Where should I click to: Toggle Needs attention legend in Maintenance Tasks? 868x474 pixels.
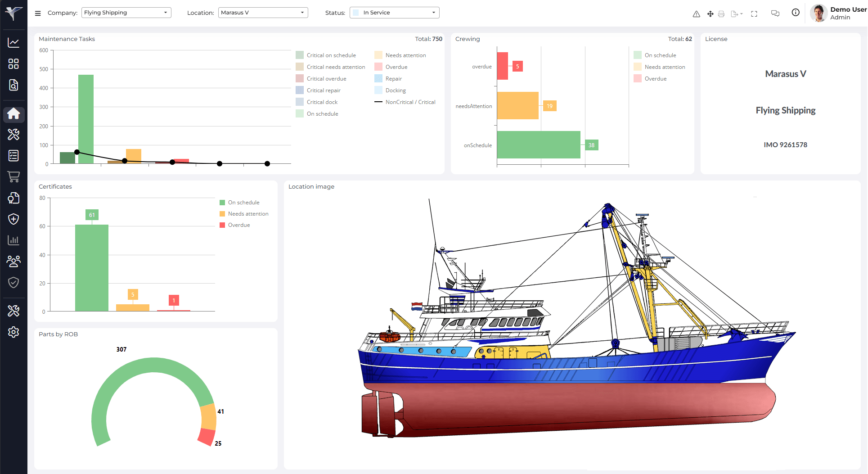pyautogui.click(x=400, y=55)
